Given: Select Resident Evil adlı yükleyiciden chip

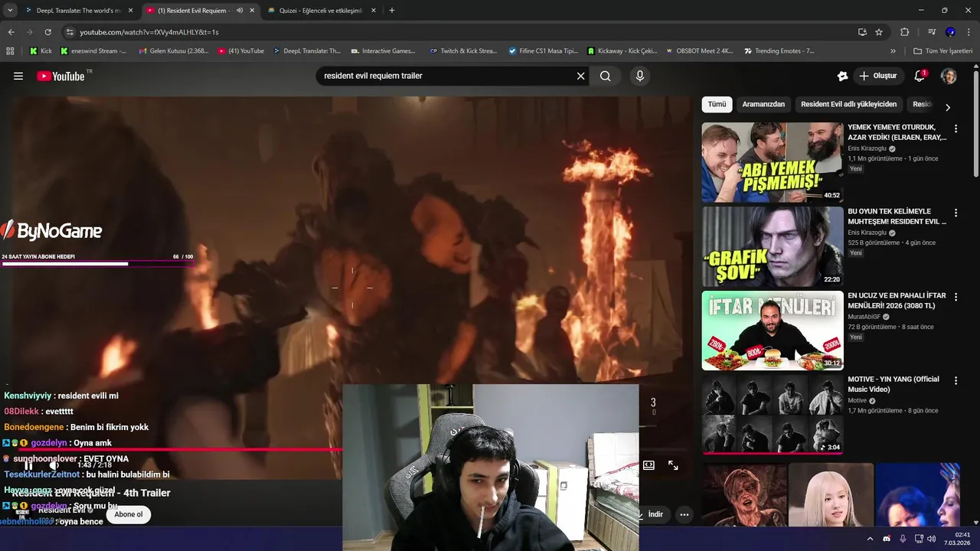Looking at the screenshot, I should pos(848,104).
